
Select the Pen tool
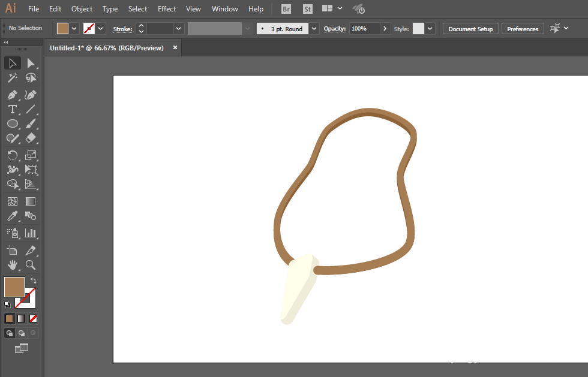tap(13, 95)
